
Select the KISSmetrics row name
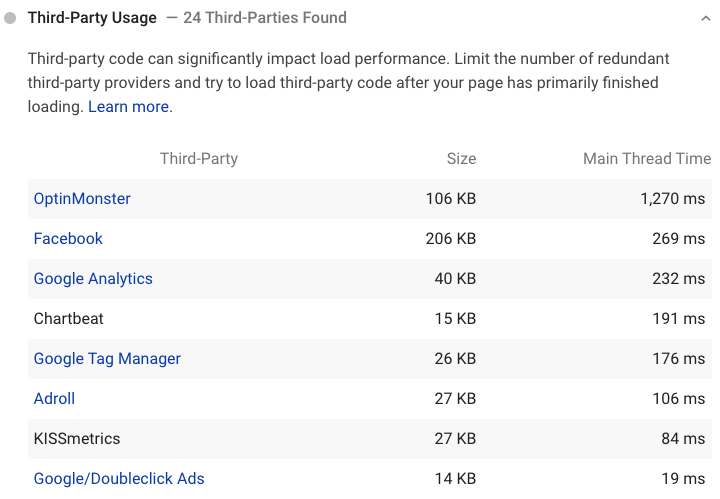click(x=77, y=439)
